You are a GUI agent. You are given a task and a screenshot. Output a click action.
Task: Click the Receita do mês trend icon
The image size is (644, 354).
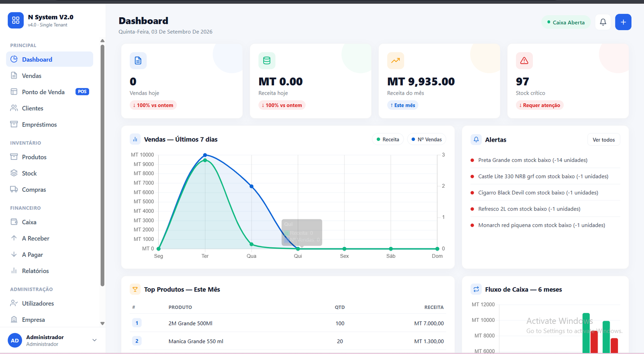pos(396,60)
